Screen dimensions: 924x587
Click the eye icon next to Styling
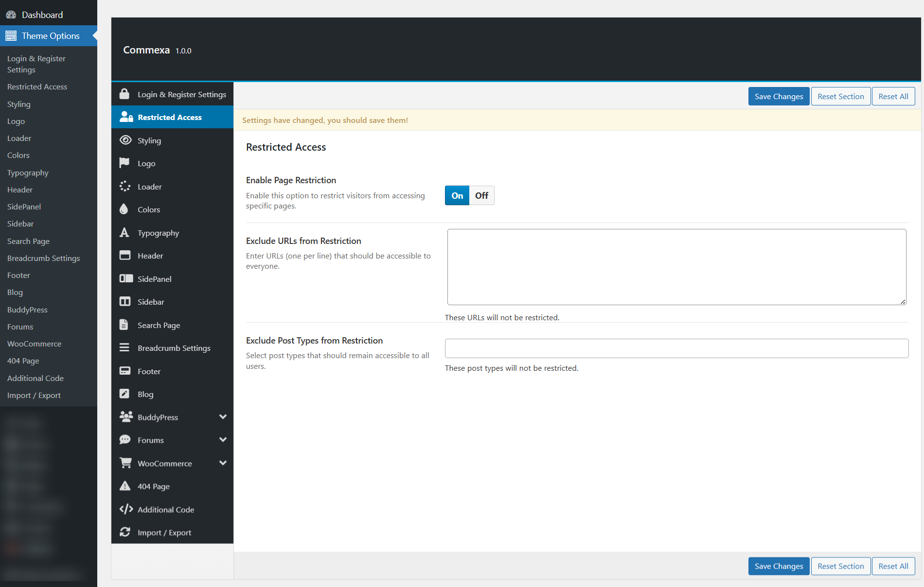click(125, 140)
